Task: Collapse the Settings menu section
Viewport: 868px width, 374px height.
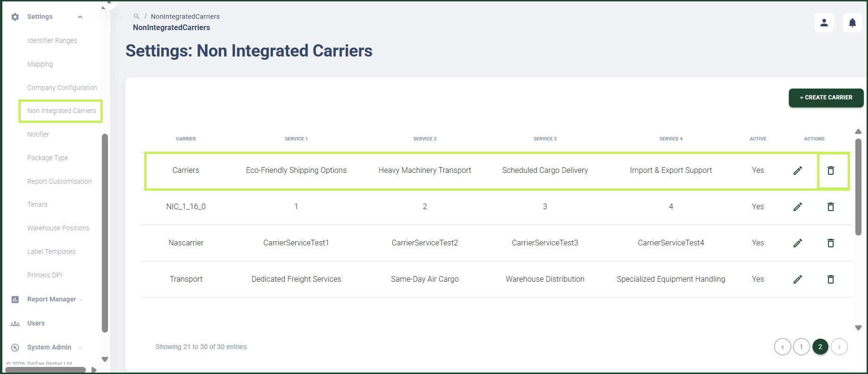Action: click(x=80, y=17)
